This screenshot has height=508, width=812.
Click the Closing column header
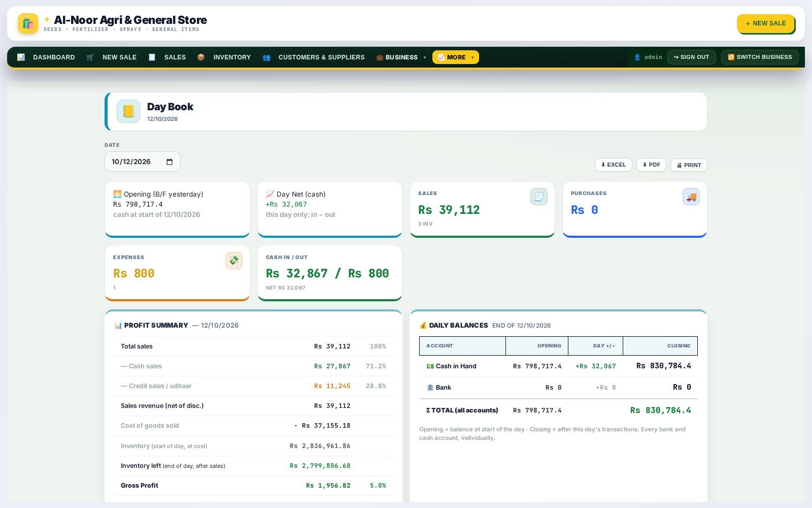point(660,346)
